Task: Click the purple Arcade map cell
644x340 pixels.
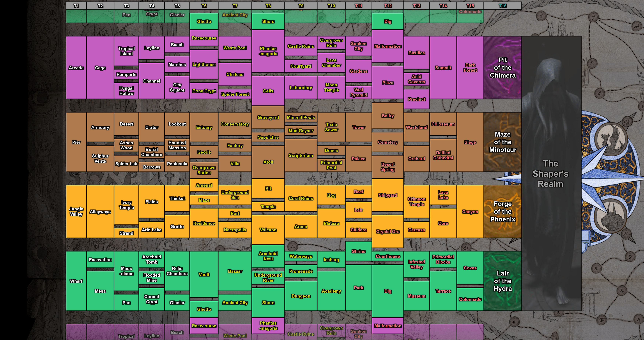Action: (76, 68)
